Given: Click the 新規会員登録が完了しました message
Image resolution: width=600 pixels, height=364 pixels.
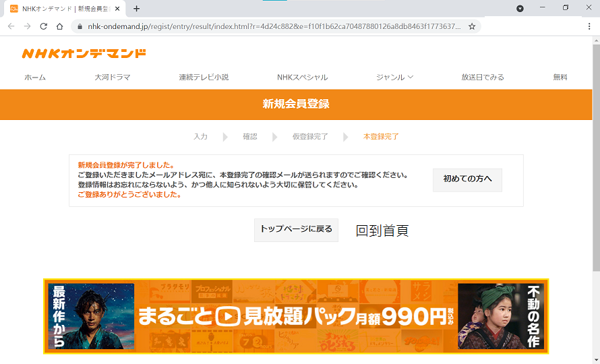Looking at the screenshot, I should pyautogui.click(x=126, y=165).
